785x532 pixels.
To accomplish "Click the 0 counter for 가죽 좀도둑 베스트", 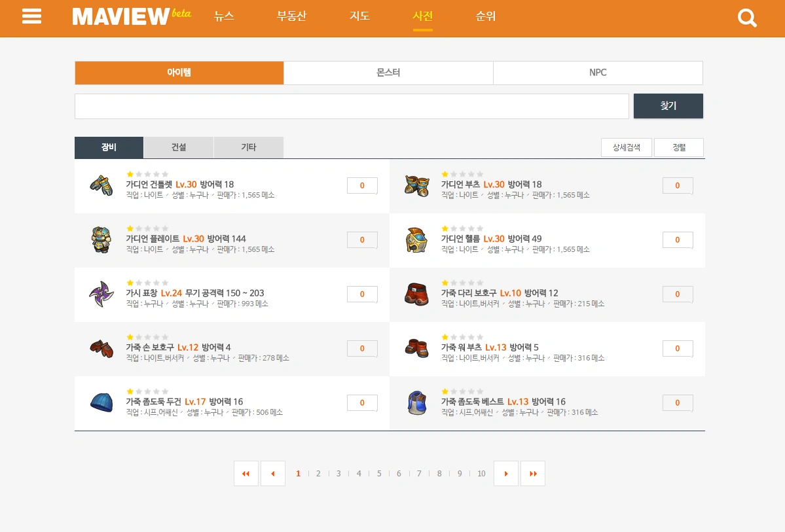I will (678, 403).
